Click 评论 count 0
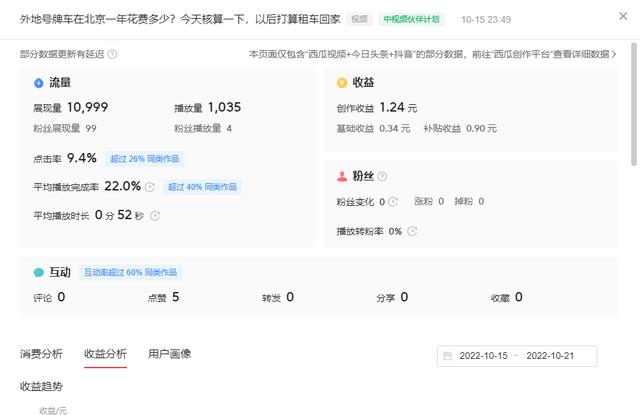Image resolution: width=640 pixels, height=415 pixels. (61, 297)
